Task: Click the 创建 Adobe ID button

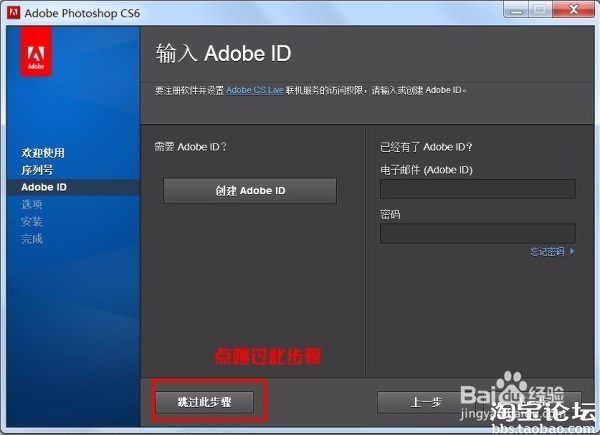Action: click(x=250, y=191)
